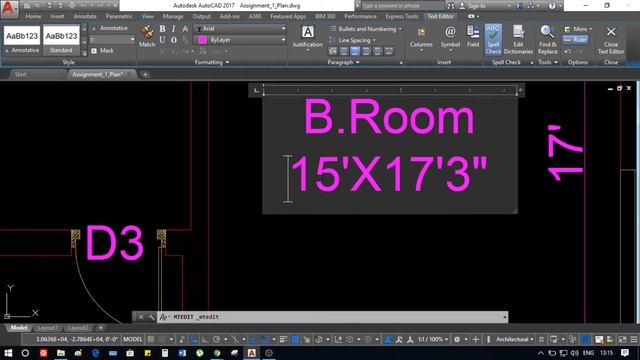Image resolution: width=640 pixels, height=360 pixels.
Task: Switch to the Layout1 tab
Action: pos(47,328)
